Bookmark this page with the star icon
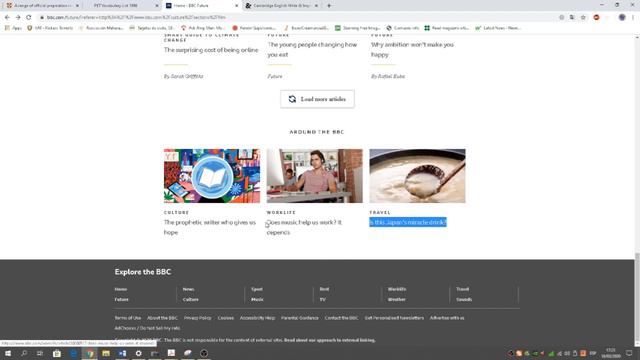This screenshot has width=640, height=360. click(x=583, y=18)
